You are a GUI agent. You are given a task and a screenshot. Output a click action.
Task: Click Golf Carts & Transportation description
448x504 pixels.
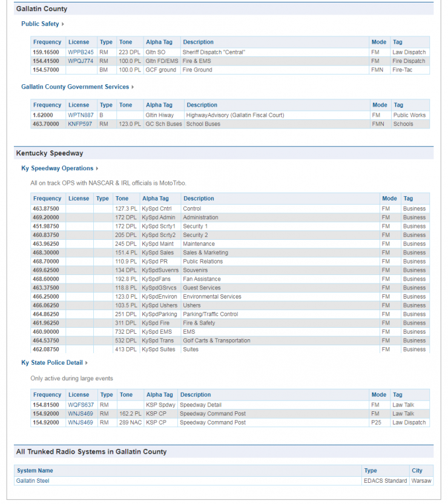coord(217,340)
